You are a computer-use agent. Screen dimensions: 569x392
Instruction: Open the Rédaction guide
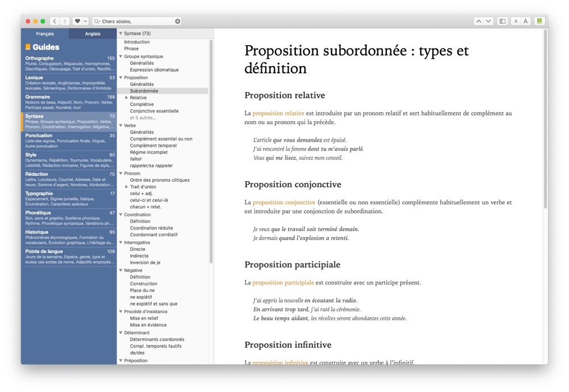pyautogui.click(x=69, y=179)
